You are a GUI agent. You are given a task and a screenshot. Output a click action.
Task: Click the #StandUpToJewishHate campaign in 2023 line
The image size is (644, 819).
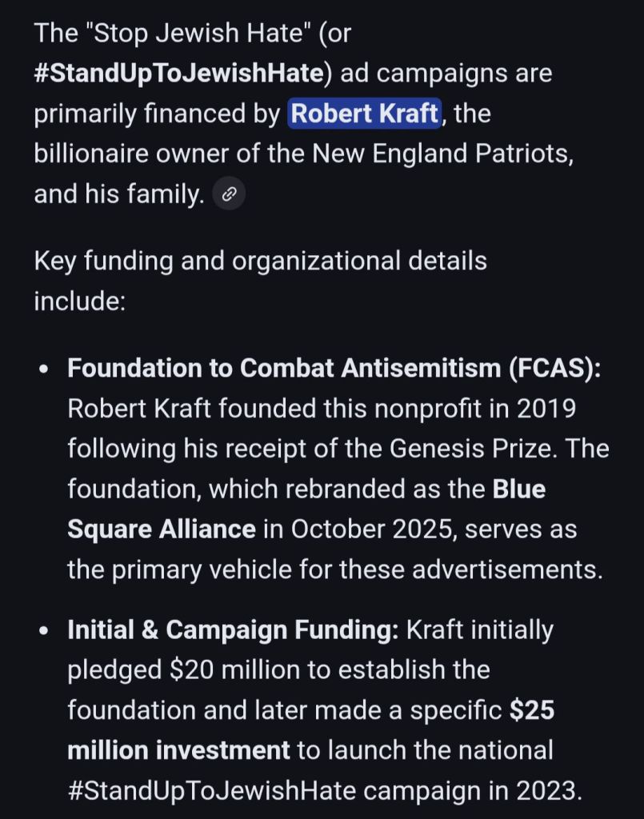[324, 790]
